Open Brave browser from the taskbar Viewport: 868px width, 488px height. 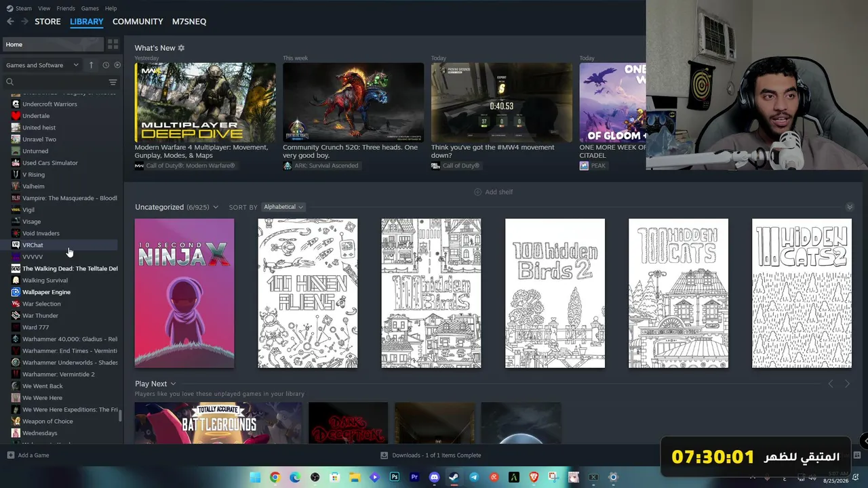[534, 477]
